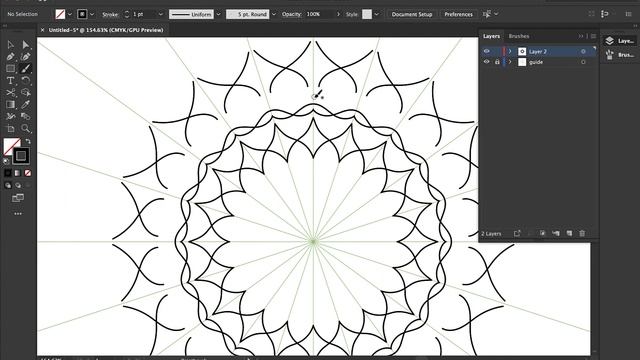640x360 pixels.
Task: Switch to Layers tab
Action: click(491, 36)
